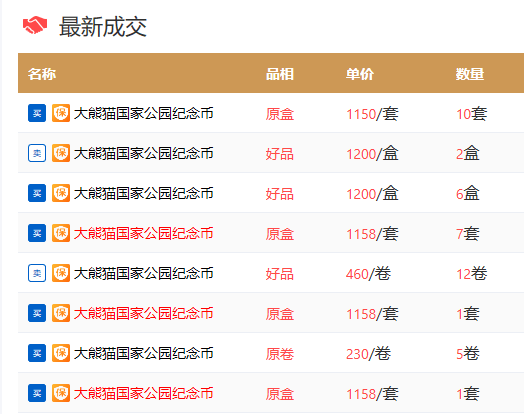Click the 单价 column header
This screenshot has height=414, width=524.
(360, 74)
